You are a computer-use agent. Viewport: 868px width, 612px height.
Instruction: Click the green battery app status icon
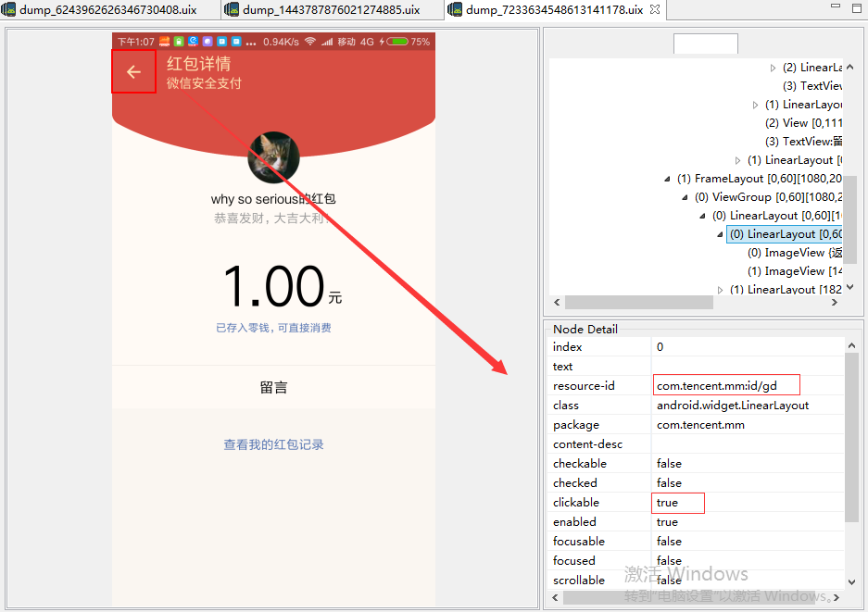coord(178,42)
